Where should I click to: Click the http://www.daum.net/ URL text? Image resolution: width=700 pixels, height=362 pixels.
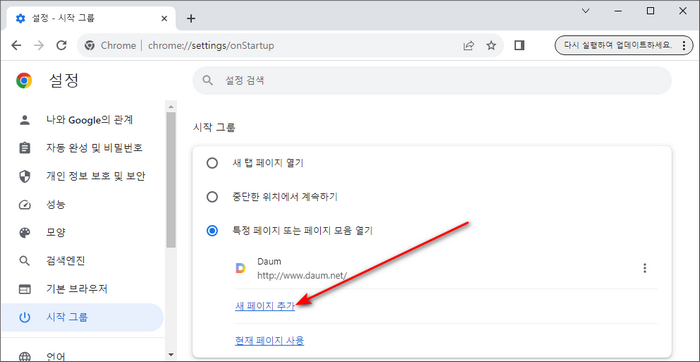coord(302,275)
